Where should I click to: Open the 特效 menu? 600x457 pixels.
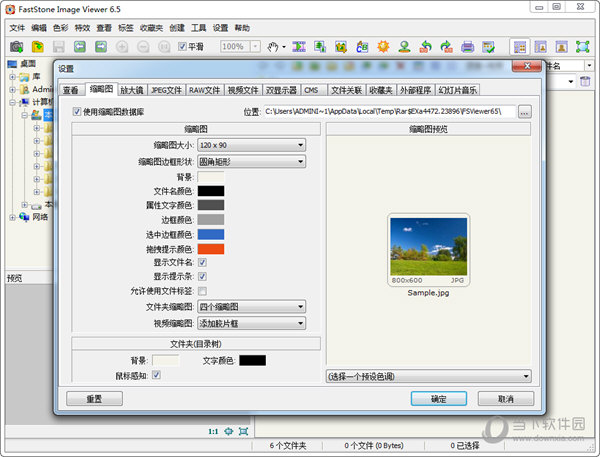point(82,28)
